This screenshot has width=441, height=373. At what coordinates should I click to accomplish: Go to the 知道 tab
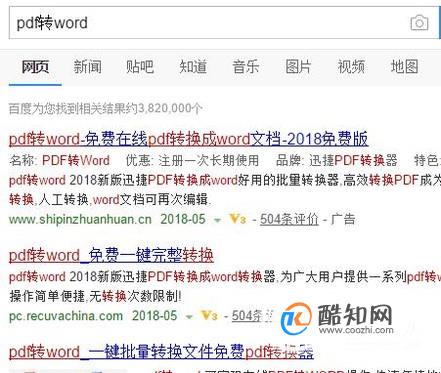click(x=193, y=67)
